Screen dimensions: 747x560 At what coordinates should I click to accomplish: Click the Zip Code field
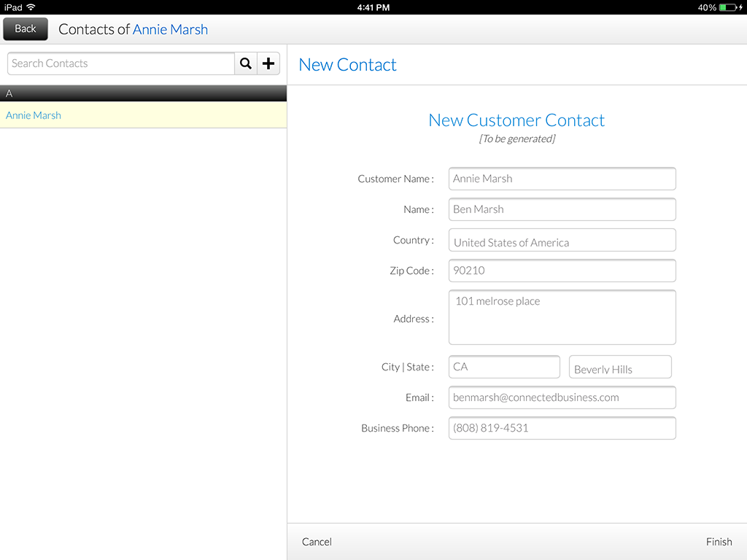tap(562, 271)
